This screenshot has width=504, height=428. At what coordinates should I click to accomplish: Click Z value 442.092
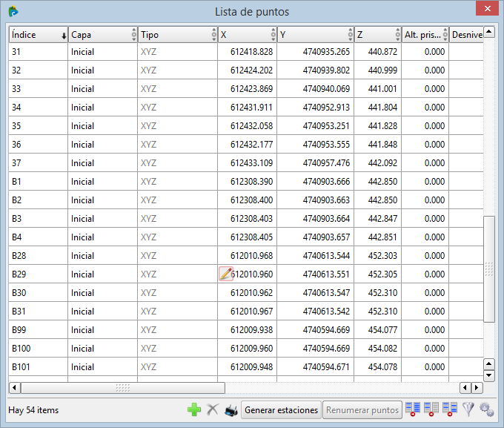(x=382, y=163)
